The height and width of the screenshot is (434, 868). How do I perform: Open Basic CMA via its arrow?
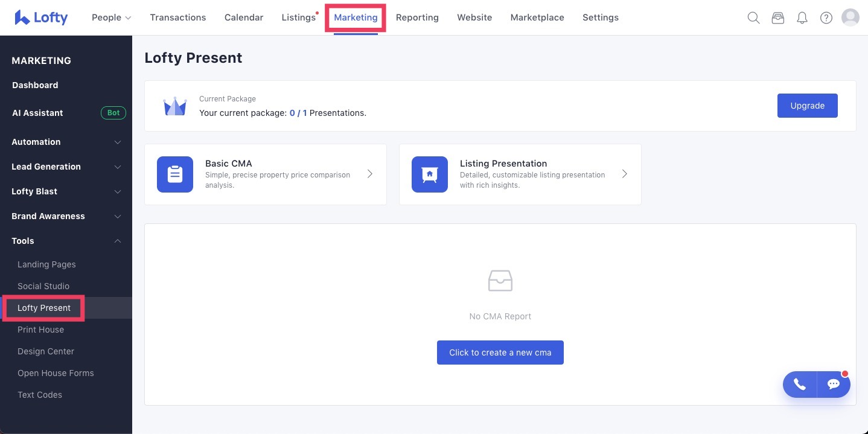[370, 174]
